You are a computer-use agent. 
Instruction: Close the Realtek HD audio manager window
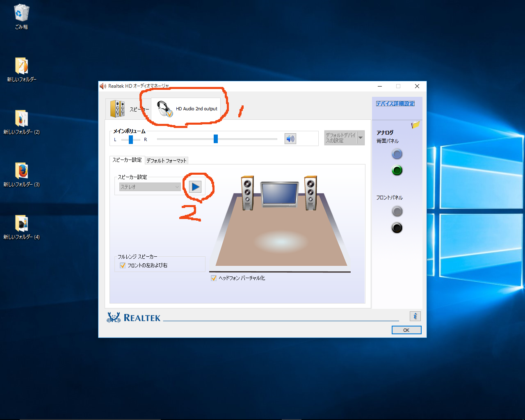coord(417,86)
